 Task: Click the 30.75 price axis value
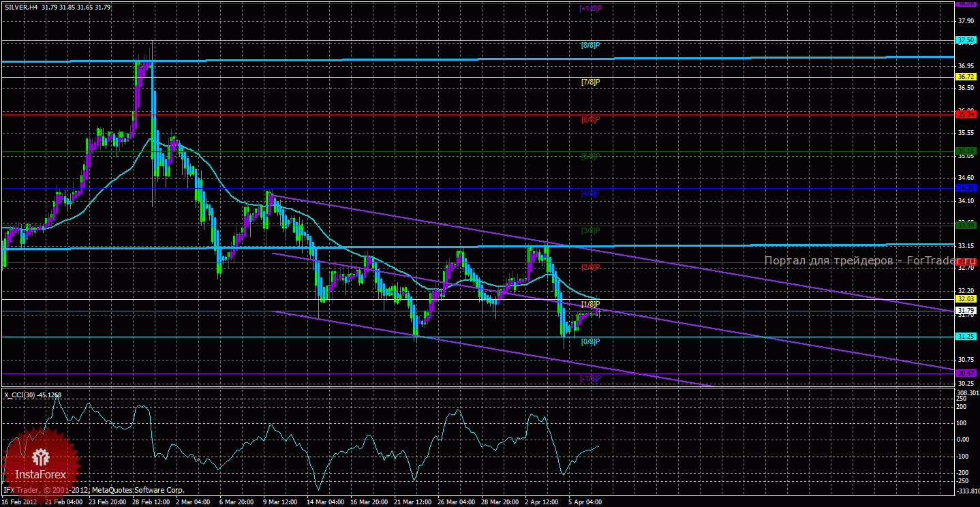966,359
